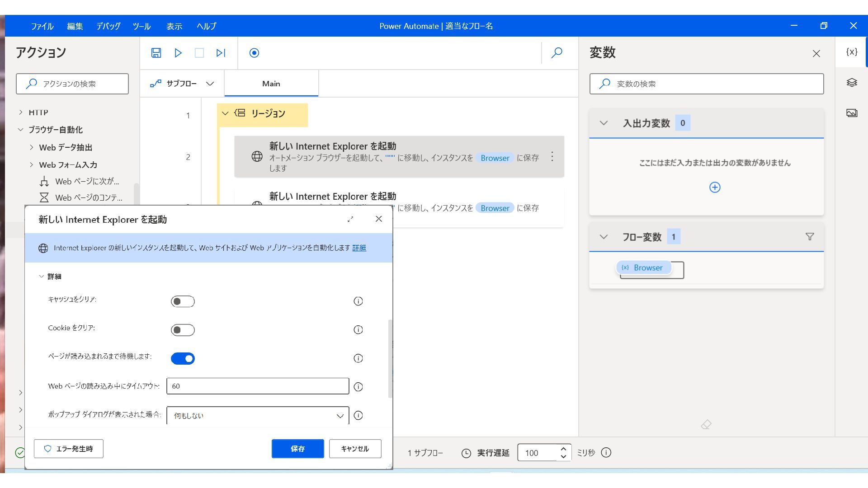
Task: Click the 保存 button in the dialog
Action: click(297, 448)
